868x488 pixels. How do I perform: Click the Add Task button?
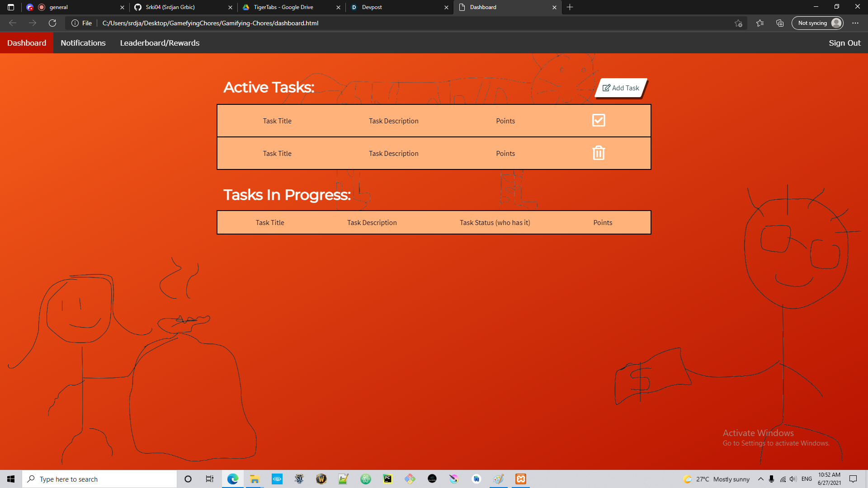pyautogui.click(x=621, y=88)
